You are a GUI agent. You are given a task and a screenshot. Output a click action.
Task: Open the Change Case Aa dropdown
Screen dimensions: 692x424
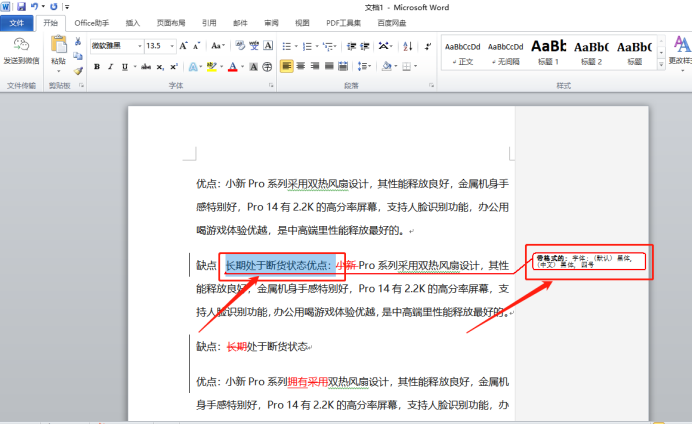[x=218, y=45]
